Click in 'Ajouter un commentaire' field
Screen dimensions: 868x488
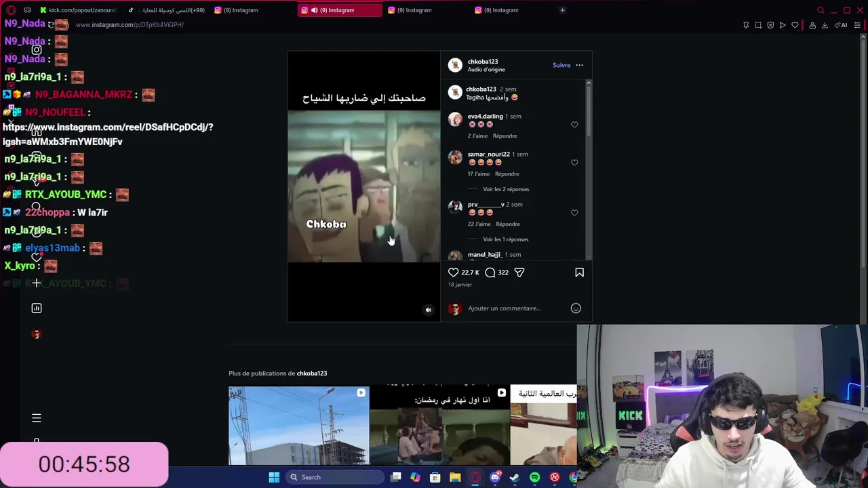pyautogui.click(x=515, y=308)
